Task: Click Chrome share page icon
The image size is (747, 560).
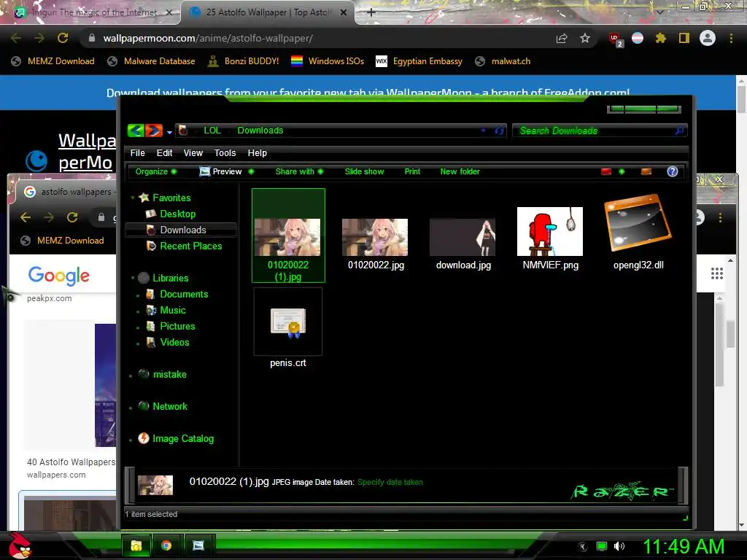Action: point(562,38)
